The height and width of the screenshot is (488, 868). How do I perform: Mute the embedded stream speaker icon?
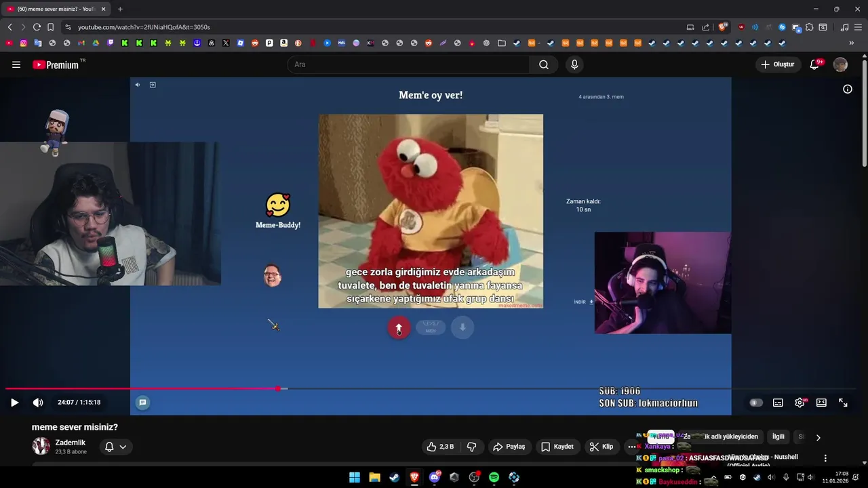pos(137,85)
